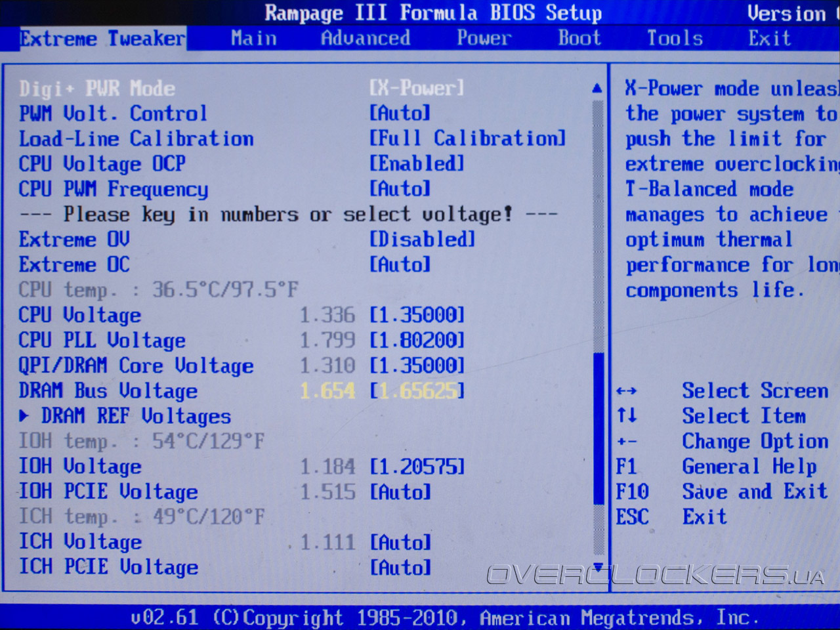Click the Change Option key hint
The height and width of the screenshot is (630, 840).
(x=722, y=442)
